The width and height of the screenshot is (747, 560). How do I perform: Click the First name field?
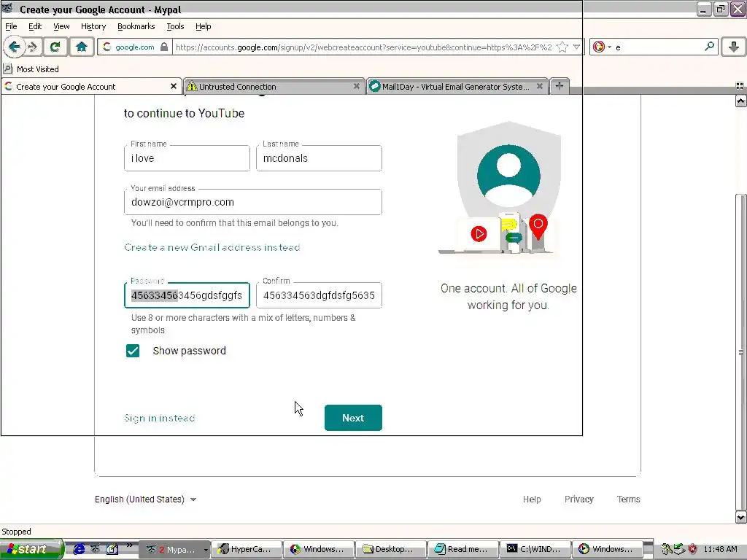point(187,158)
